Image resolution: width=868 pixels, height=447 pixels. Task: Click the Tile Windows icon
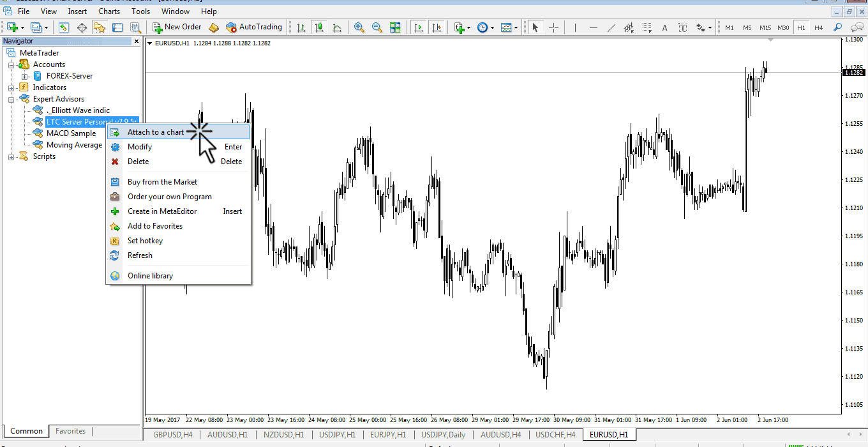395,27
